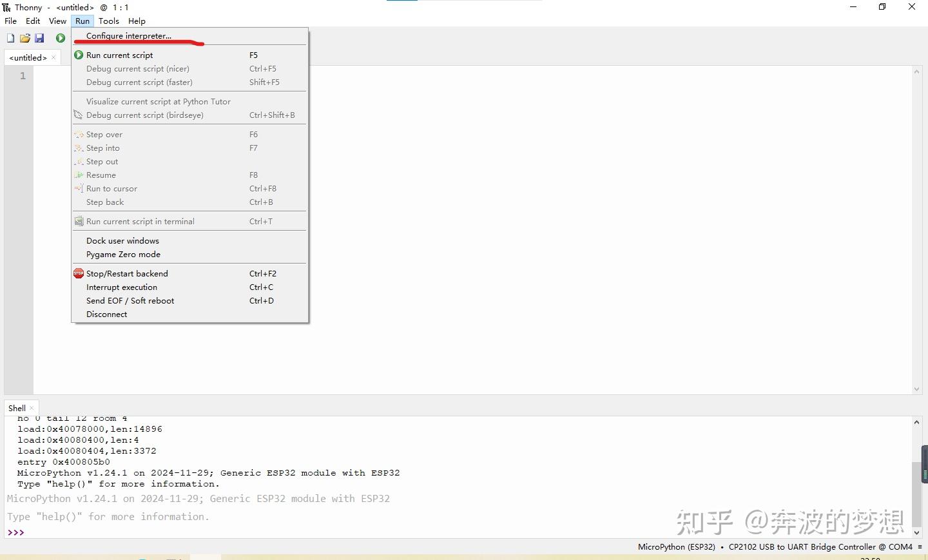Save the script with the floppy disk icon
The width and height of the screenshot is (928, 560).
[40, 38]
